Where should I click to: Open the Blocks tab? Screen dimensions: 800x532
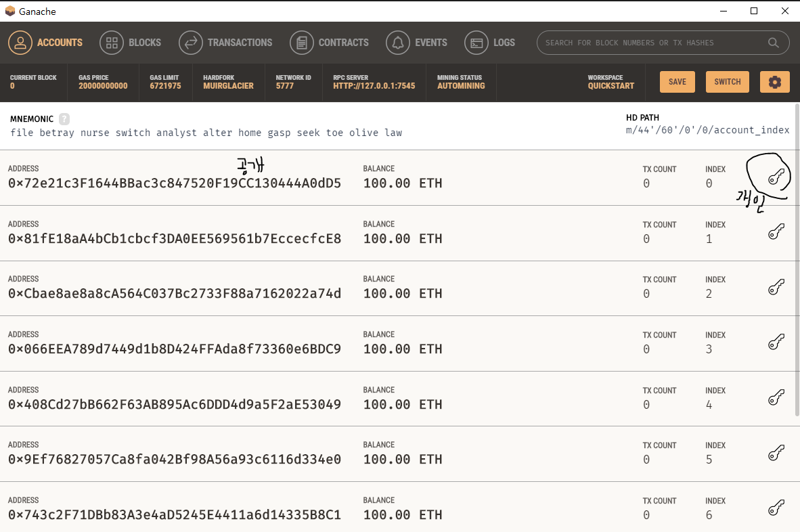(130, 43)
